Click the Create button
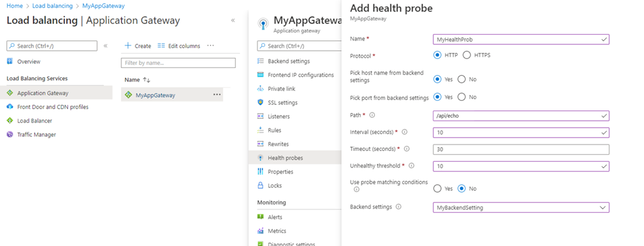Screen dimensions: 644x246 [x=137, y=46]
